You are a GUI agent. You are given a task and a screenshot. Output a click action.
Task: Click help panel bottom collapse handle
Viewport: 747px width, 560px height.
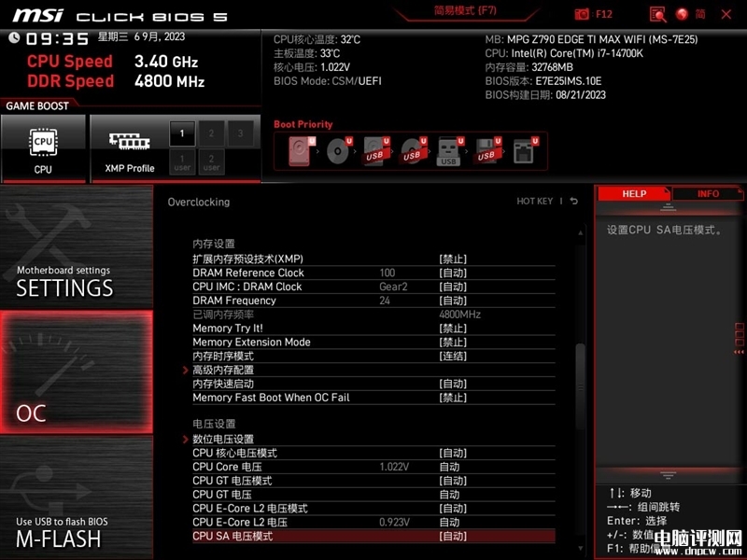click(668, 475)
